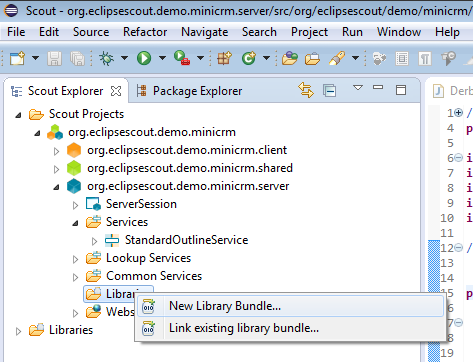Image resolution: width=473 pixels, height=362 pixels.
Task: Click the Services folder icon
Action: (x=93, y=222)
